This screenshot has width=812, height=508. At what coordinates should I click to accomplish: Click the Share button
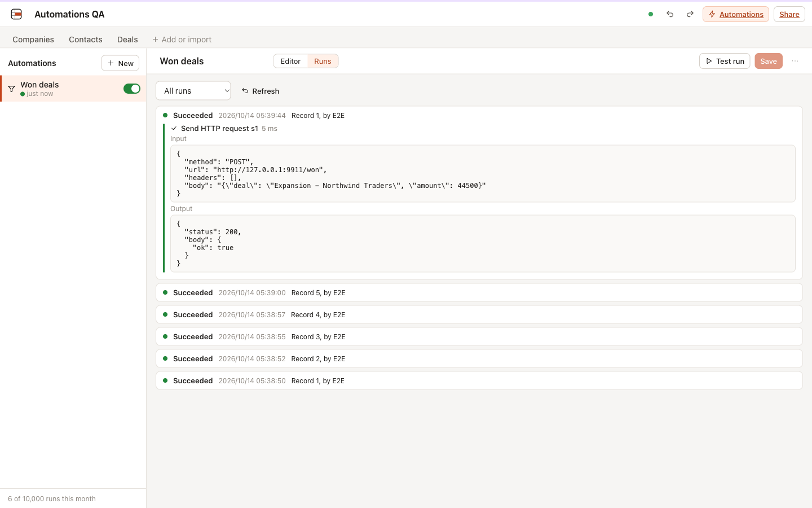point(789,14)
